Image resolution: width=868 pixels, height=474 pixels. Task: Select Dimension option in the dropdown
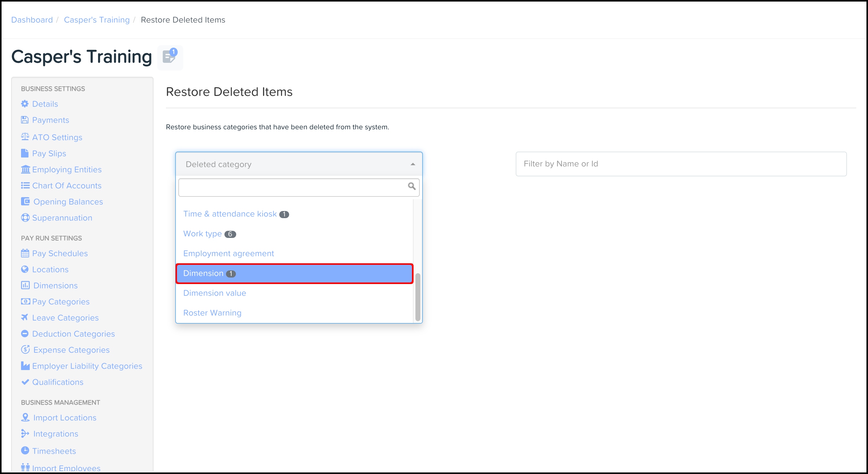click(x=203, y=273)
